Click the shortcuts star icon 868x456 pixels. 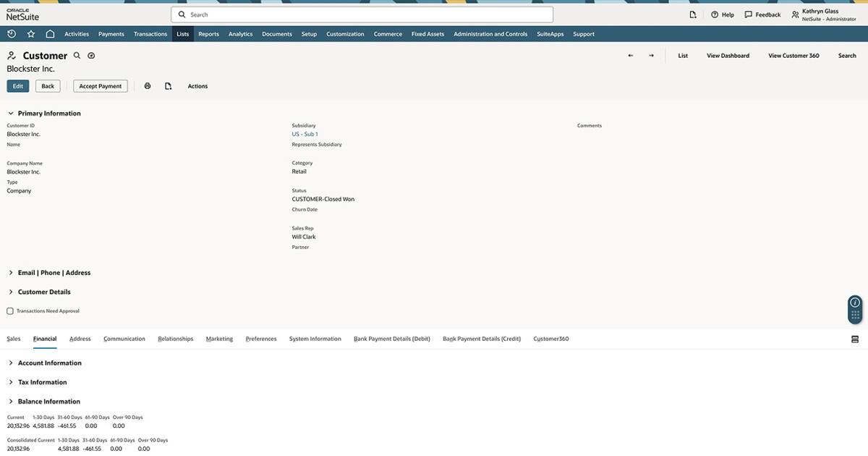pyautogui.click(x=30, y=33)
